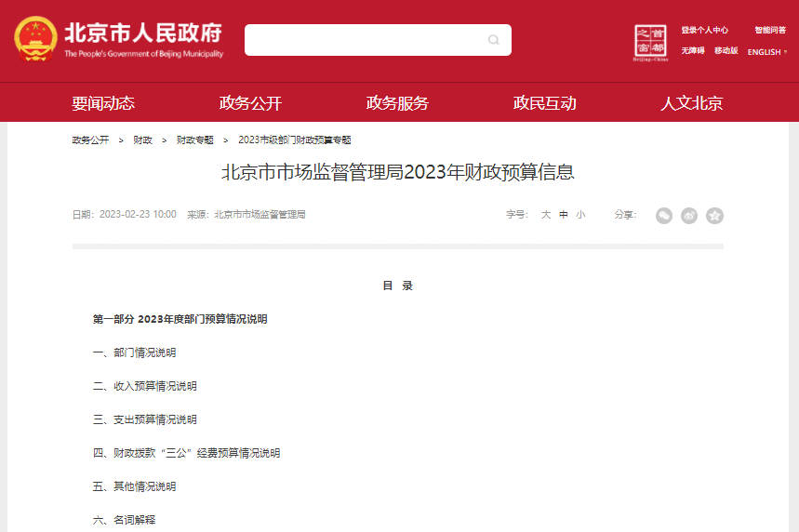
Task: Click the 首都之窗 seal logo
Action: (651, 43)
